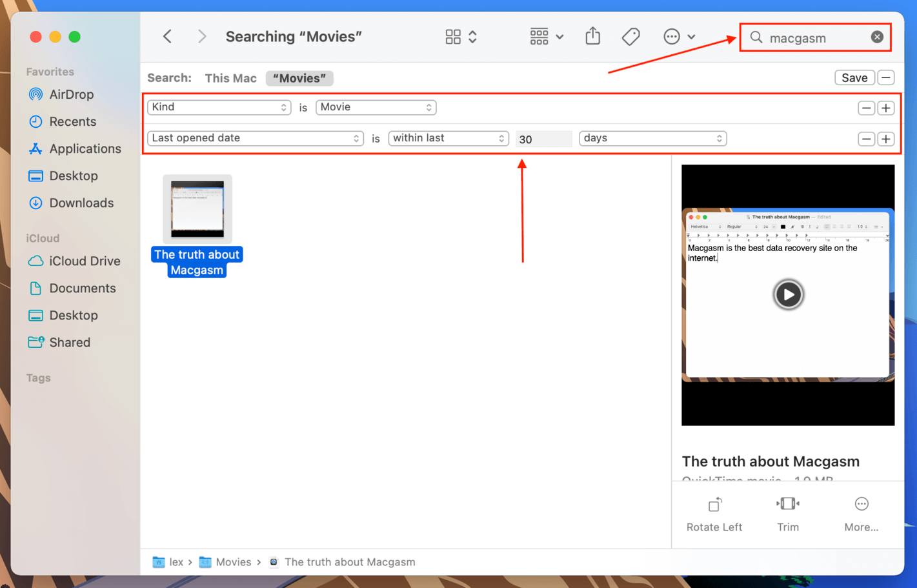Screen dimensions: 917x588
Task: Open the days unit dropdown
Action: [x=652, y=138]
